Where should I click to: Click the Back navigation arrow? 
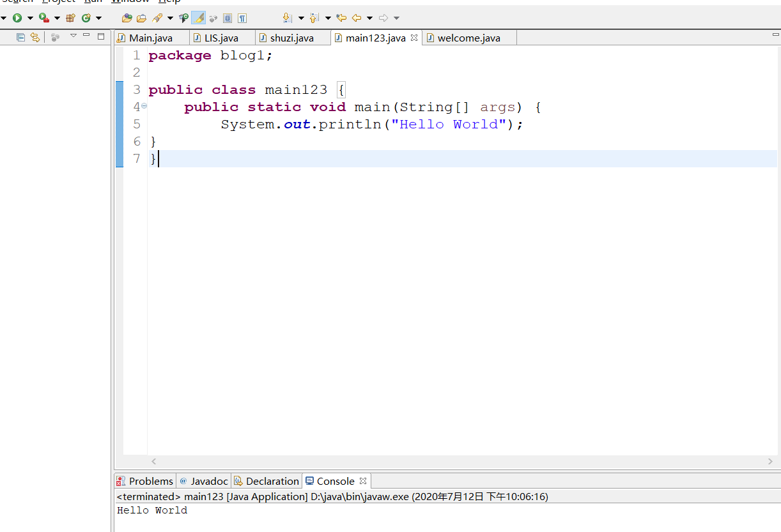point(357,18)
